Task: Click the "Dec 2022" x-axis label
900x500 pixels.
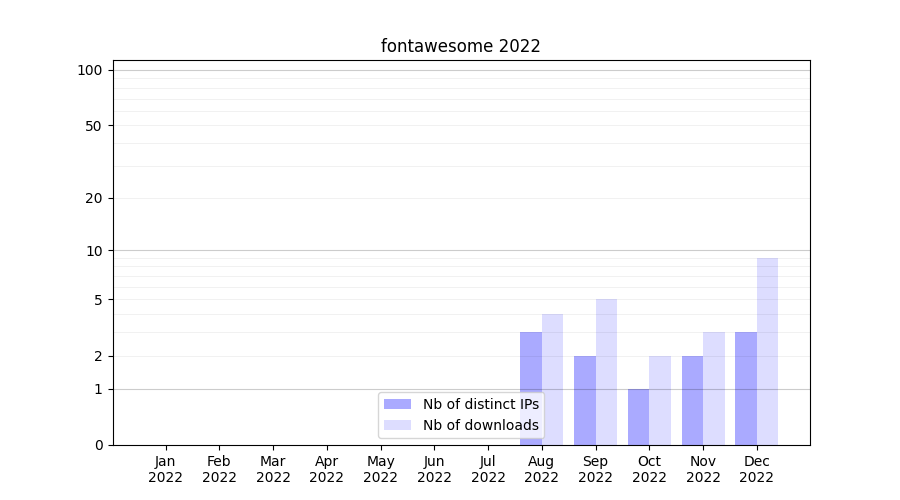Action: pos(757,469)
